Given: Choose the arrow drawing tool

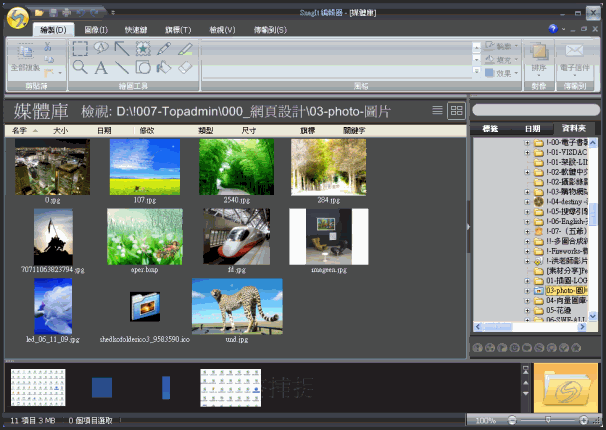Looking at the screenshot, I should click(122, 48).
